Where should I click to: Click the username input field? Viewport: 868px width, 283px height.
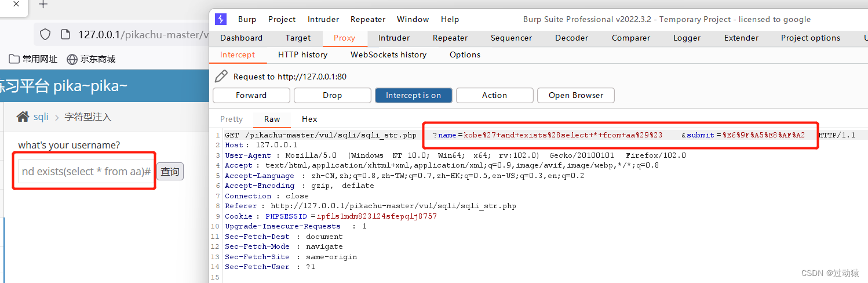click(86, 172)
